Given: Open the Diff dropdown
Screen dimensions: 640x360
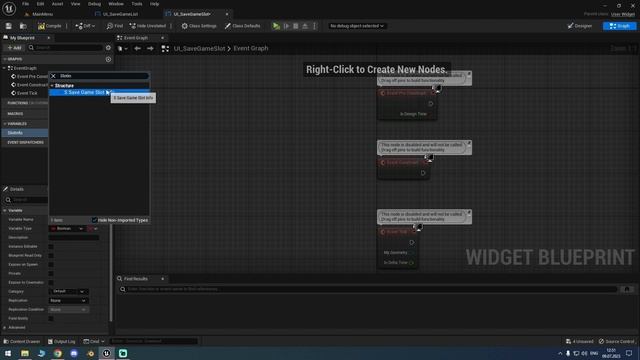Looking at the screenshot, I should coord(85,26).
